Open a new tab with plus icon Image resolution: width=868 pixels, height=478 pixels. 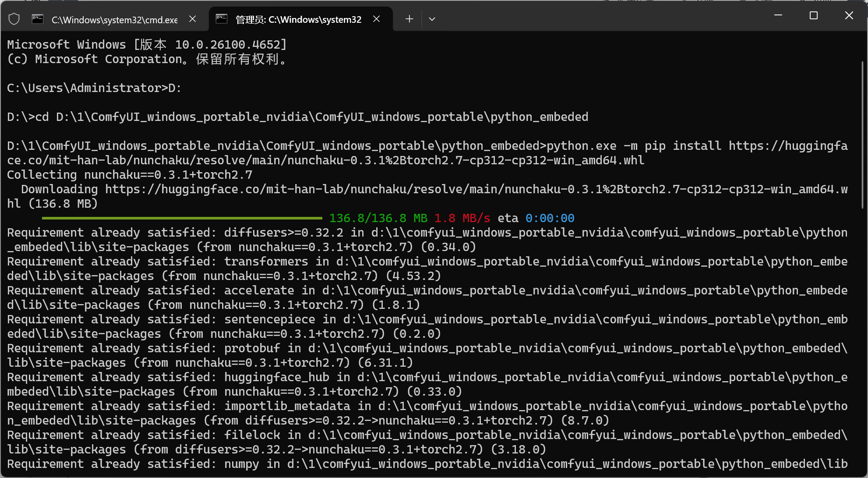pos(409,19)
